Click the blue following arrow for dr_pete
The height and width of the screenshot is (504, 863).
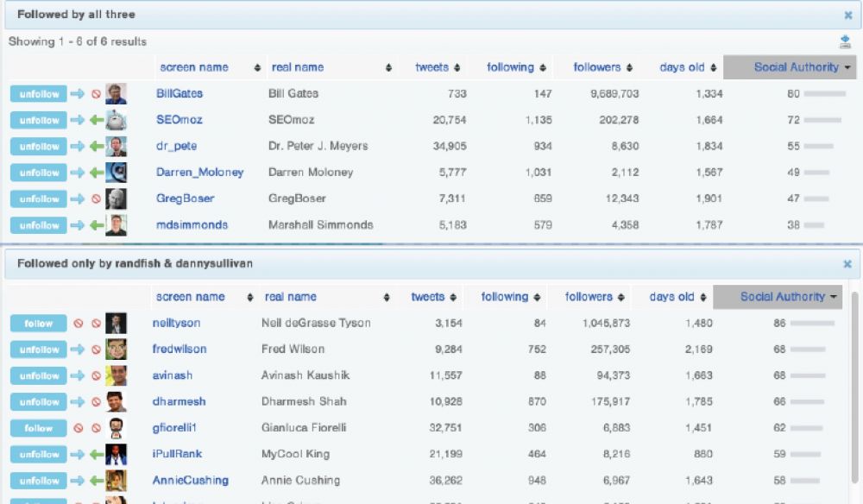(x=78, y=147)
